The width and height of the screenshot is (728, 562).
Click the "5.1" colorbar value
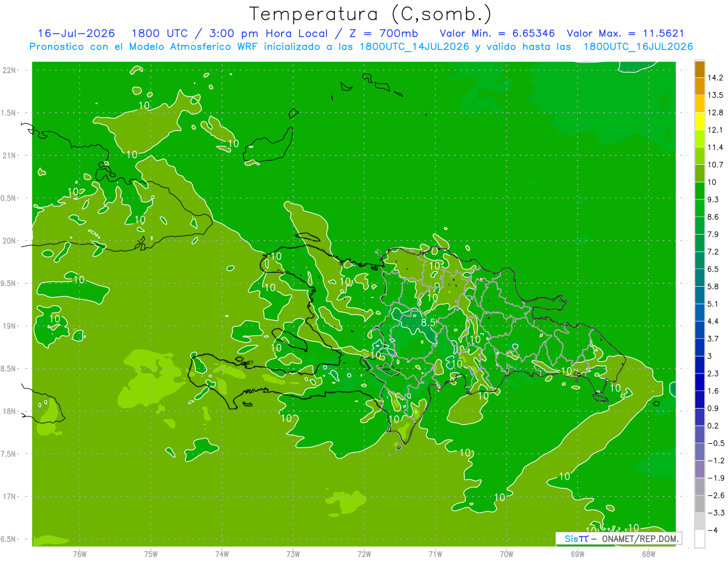click(713, 304)
